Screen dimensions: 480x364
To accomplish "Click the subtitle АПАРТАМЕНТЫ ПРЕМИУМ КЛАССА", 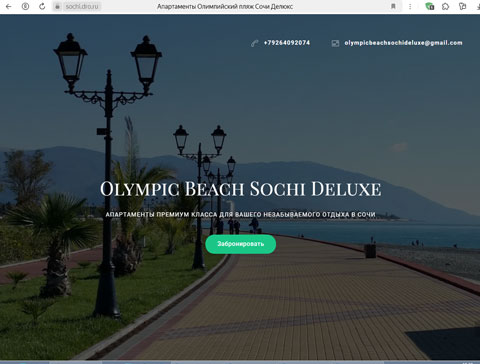I will 161,215.
